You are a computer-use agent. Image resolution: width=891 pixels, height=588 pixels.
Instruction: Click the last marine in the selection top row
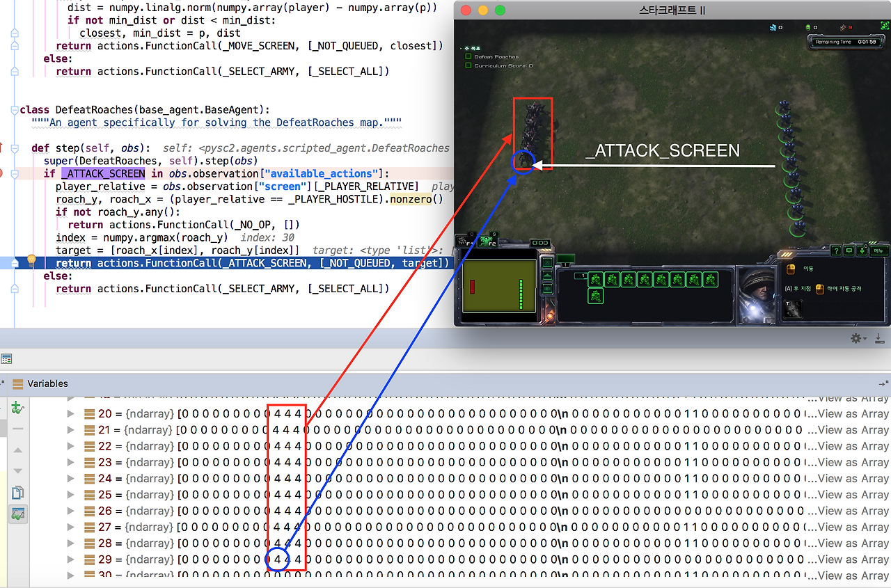click(x=710, y=280)
